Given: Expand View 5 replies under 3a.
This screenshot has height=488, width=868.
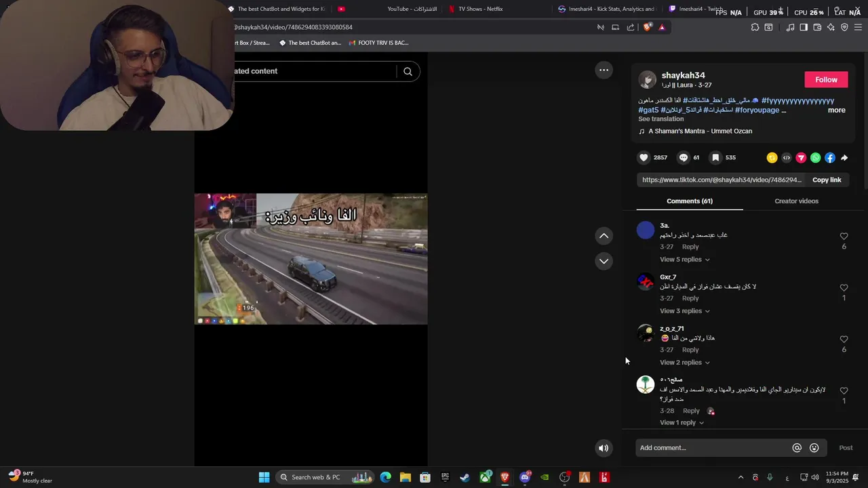Looking at the screenshot, I should [x=684, y=260].
